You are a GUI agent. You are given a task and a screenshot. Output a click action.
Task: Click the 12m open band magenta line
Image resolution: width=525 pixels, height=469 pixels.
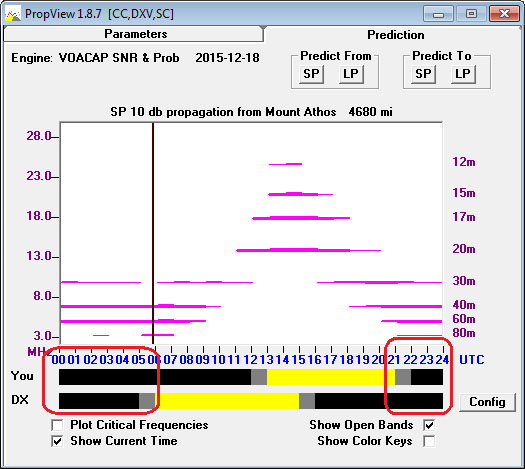click(x=285, y=164)
